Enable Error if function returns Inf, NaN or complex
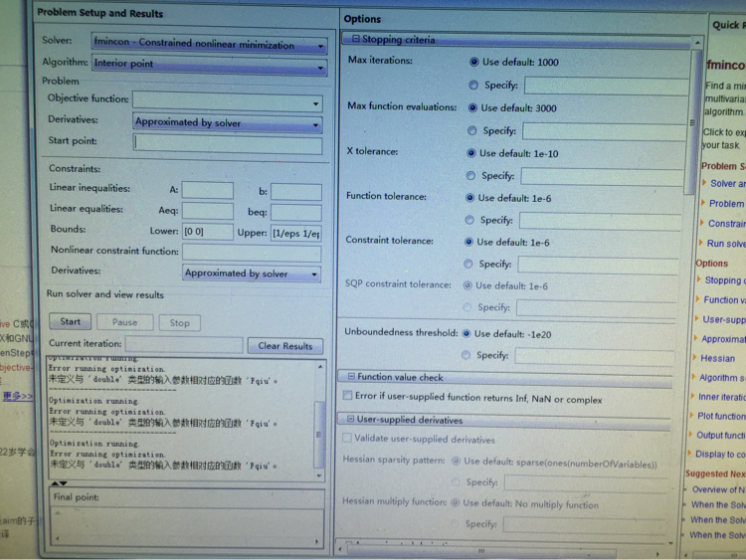Image resolution: width=746 pixels, height=560 pixels. pyautogui.click(x=348, y=395)
